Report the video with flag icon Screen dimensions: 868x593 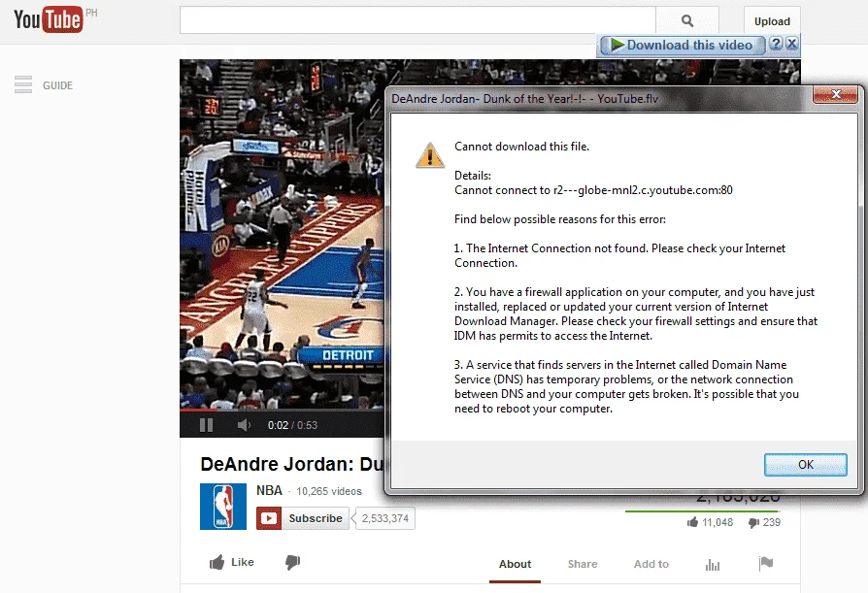pyautogui.click(x=766, y=564)
